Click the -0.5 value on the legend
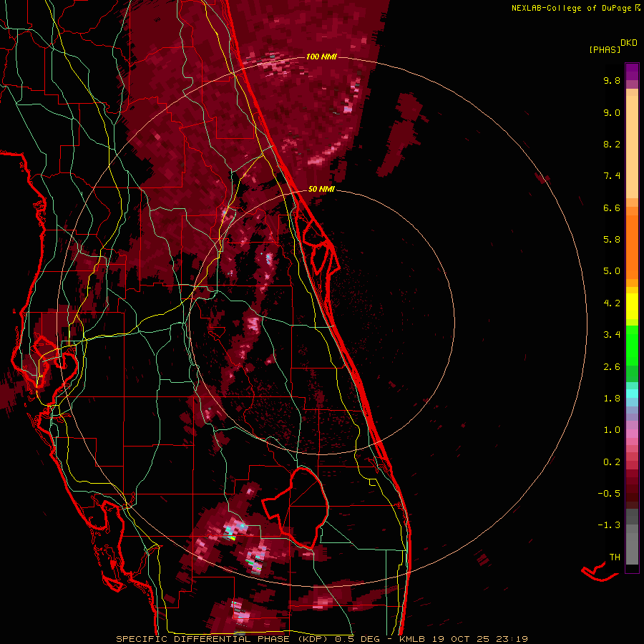Image resolution: width=644 pixels, height=644 pixels. tap(609, 494)
